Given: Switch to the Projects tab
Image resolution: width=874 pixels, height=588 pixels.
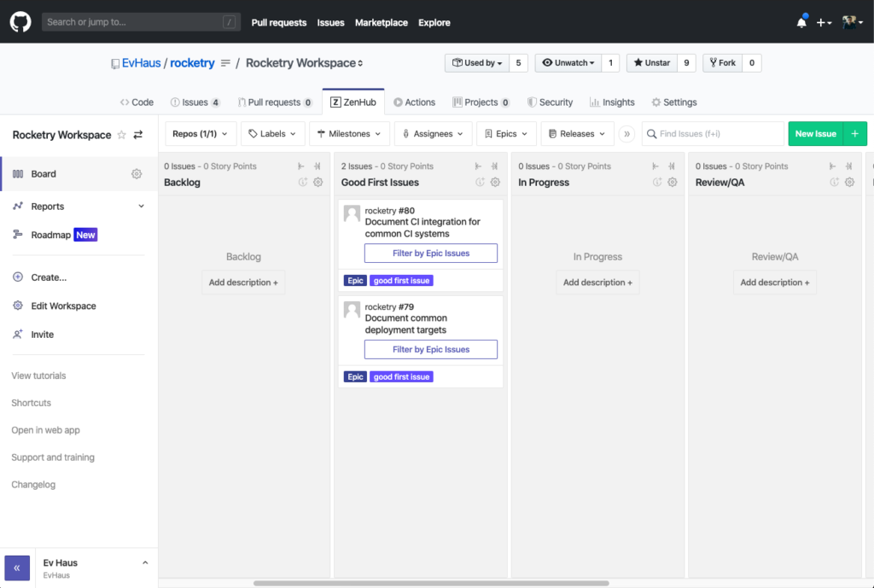Looking at the screenshot, I should tap(481, 102).
